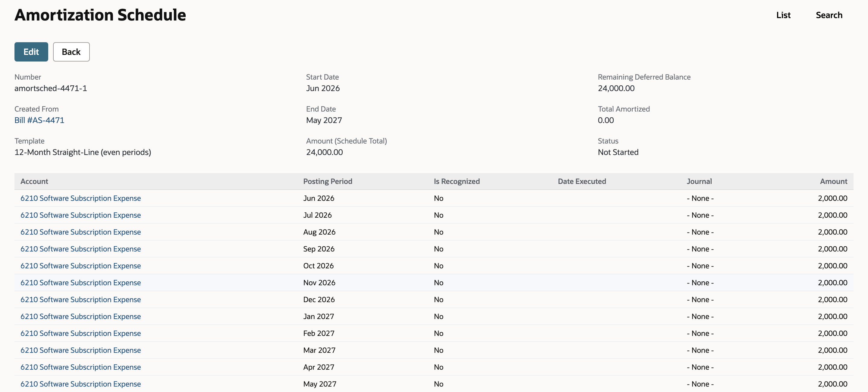
Task: Select Journal value in Jan 2027 row
Action: coord(700,316)
